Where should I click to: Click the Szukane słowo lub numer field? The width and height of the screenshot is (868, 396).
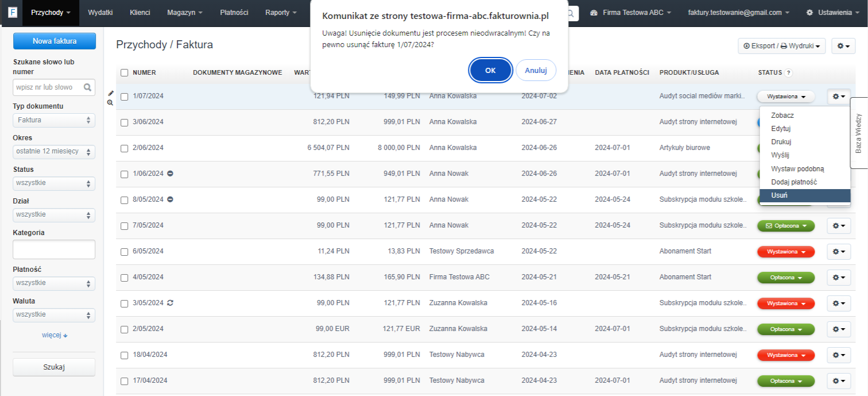pos(54,87)
